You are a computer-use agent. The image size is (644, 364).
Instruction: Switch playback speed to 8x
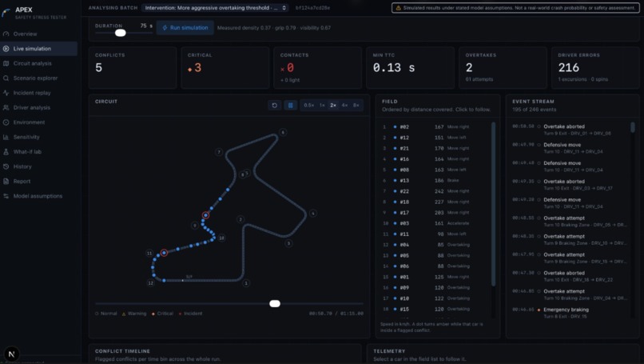point(356,106)
